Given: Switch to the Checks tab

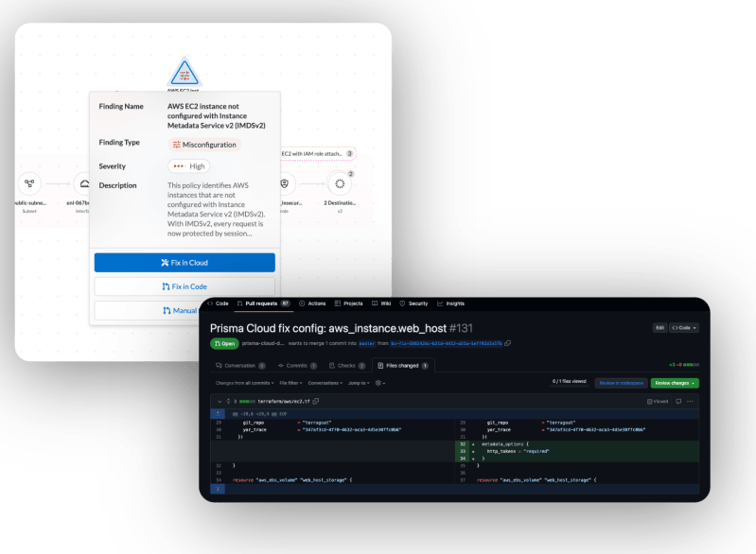Looking at the screenshot, I should [x=347, y=366].
